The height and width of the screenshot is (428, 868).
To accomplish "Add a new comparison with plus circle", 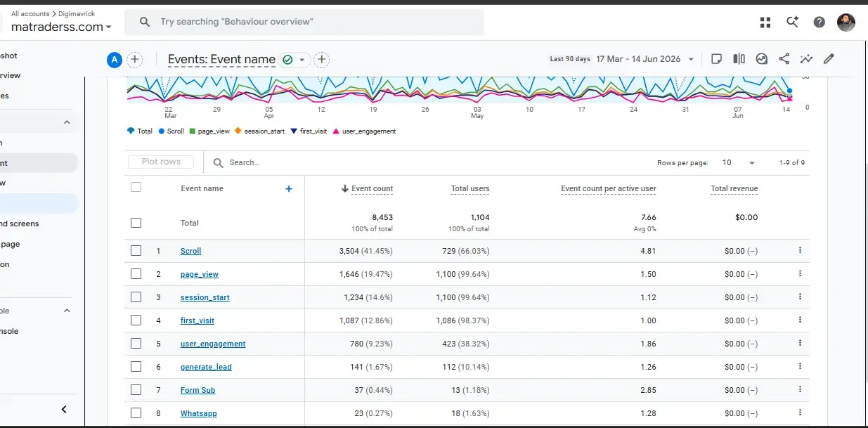I will [135, 60].
